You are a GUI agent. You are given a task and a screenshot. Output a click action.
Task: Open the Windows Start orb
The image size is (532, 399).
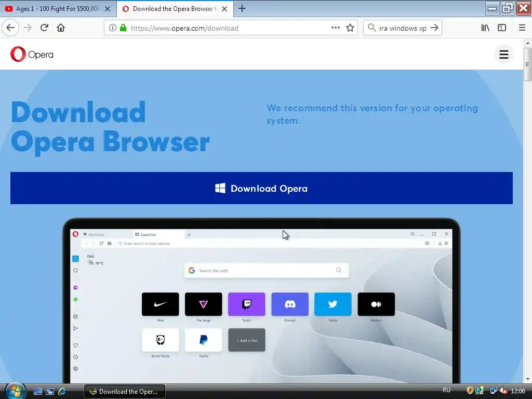tap(15, 391)
